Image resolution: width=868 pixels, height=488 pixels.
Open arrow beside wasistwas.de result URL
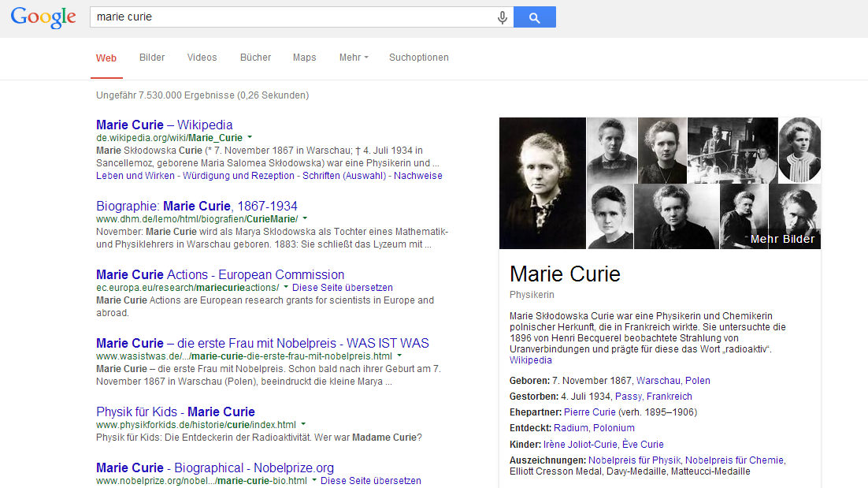[399, 356]
